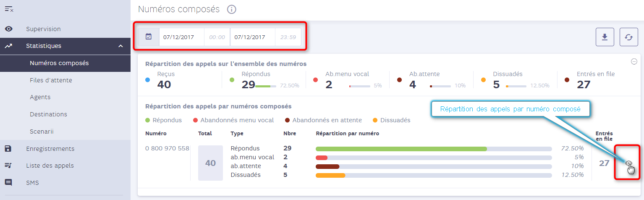Click the Enregistrements save icon

click(8, 149)
